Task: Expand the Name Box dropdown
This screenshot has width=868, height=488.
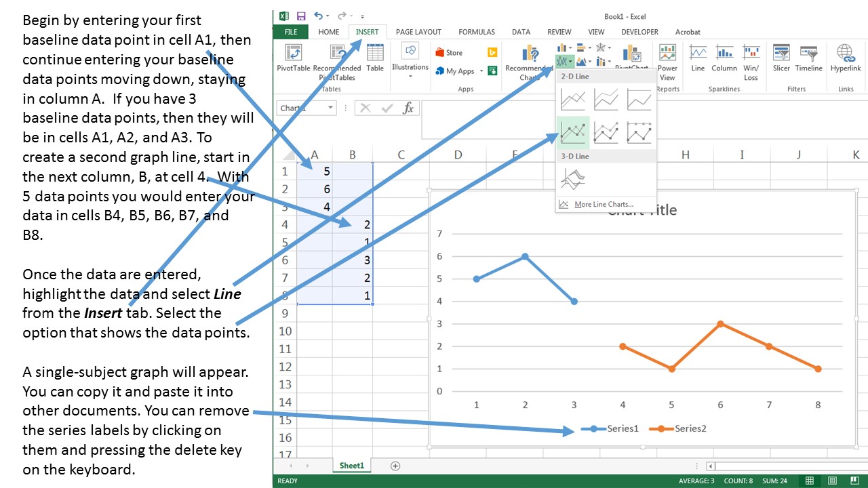Action: tap(330, 108)
